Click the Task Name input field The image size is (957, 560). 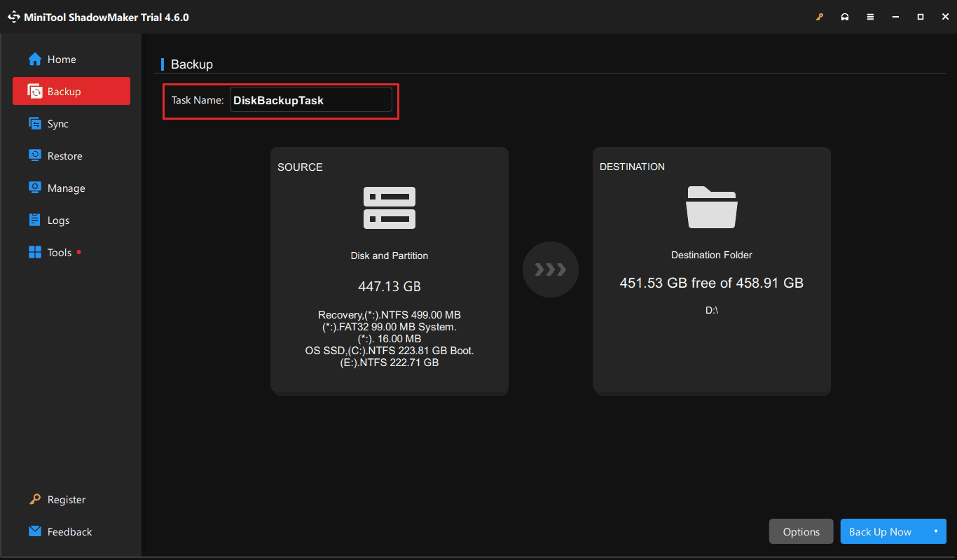(x=311, y=99)
